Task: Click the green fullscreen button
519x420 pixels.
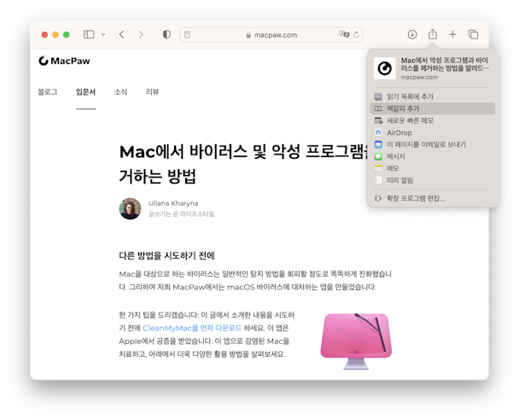Action: 67,35
